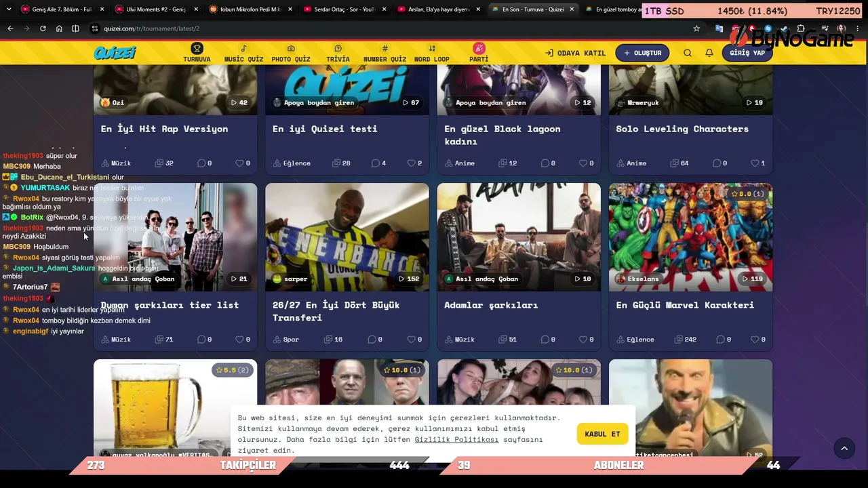The width and height of the screenshot is (868, 488).
Task: Toggle the browser sidebar panel icon
Action: pos(75,28)
